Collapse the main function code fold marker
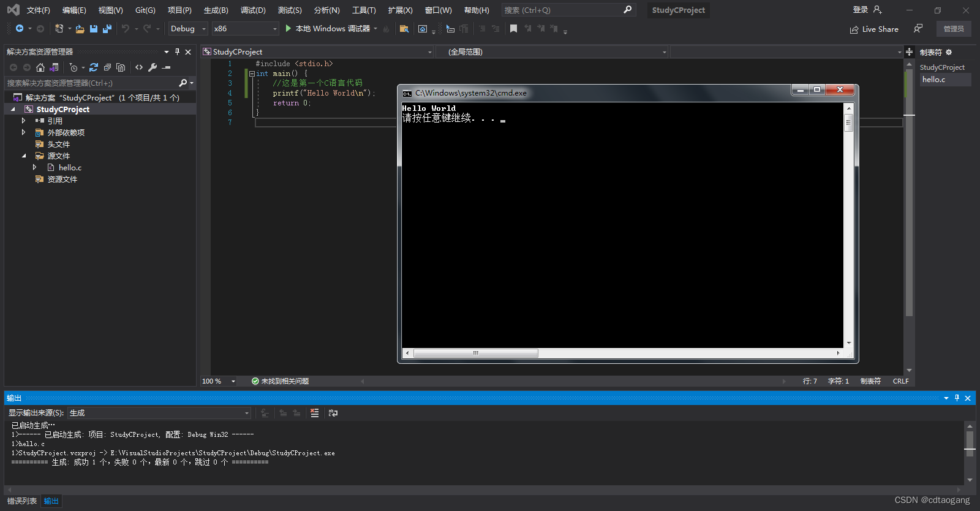 pos(252,74)
